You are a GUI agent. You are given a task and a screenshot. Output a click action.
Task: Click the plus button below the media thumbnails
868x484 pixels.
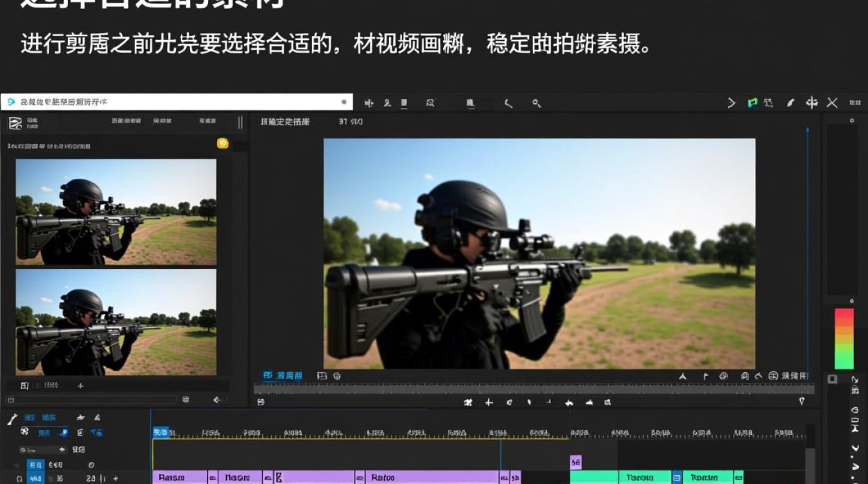coord(81,385)
